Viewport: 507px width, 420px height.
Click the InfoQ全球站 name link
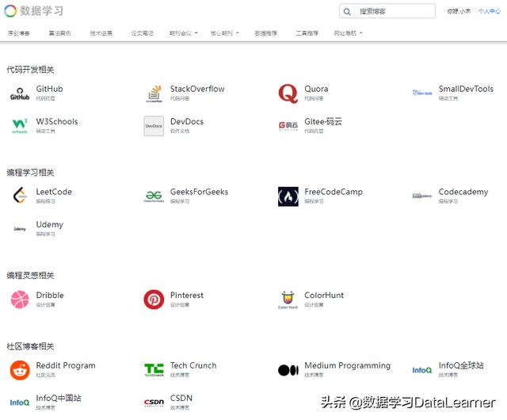(x=461, y=365)
